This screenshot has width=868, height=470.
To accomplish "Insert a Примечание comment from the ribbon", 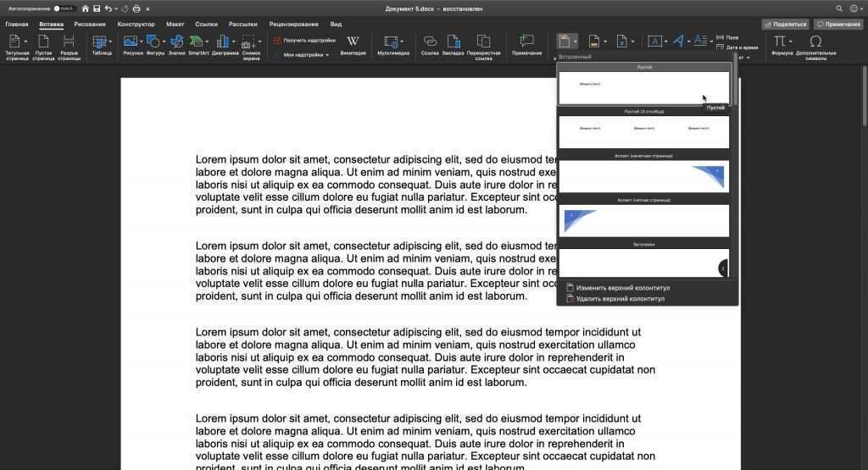I will tap(526, 45).
